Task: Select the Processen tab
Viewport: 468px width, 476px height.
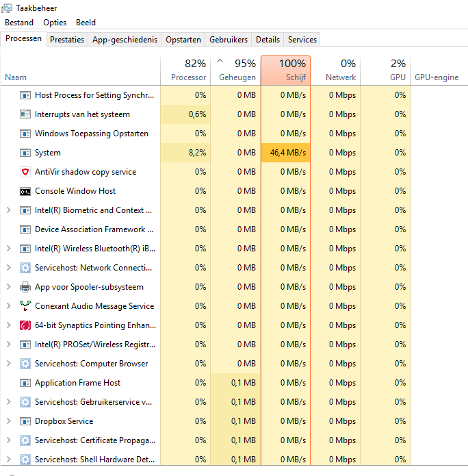Action: [23, 38]
